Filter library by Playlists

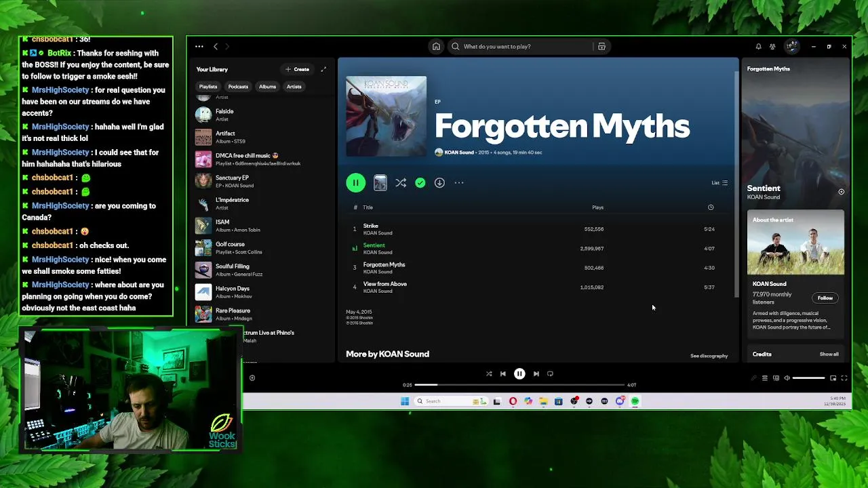[208, 87]
